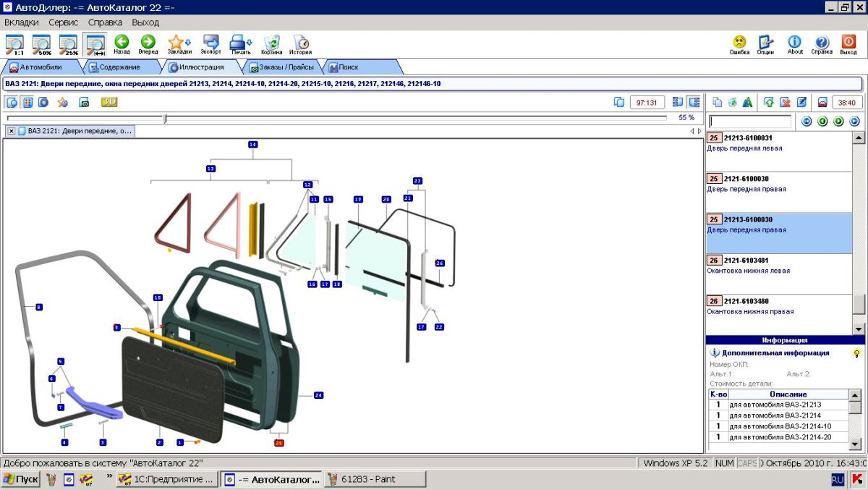Viewport: 868px width, 490px height.
Task: Set illustration zoom to 25%
Action: (x=68, y=45)
